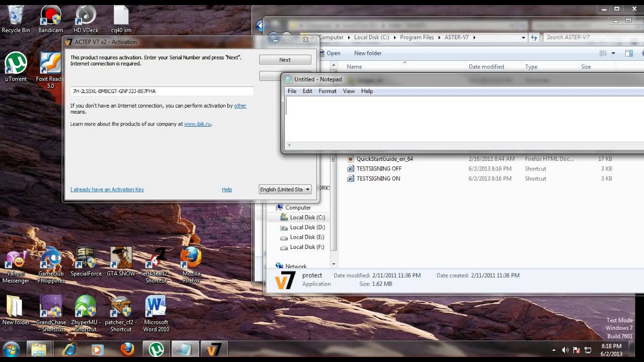Open Notepad's Format menu

pos(328,91)
